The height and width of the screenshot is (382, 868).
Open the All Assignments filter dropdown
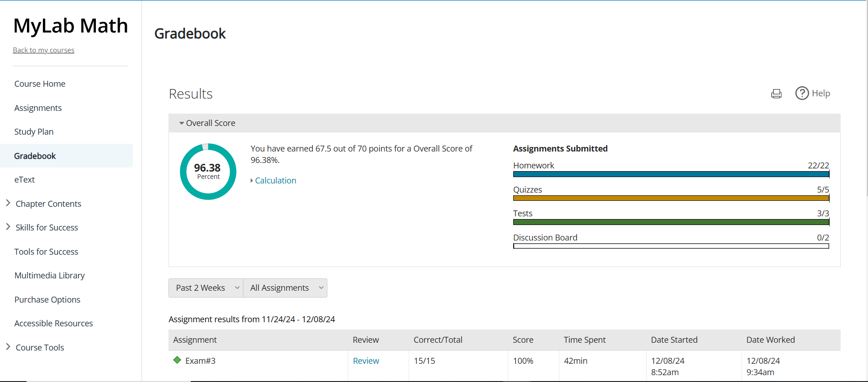coord(285,288)
